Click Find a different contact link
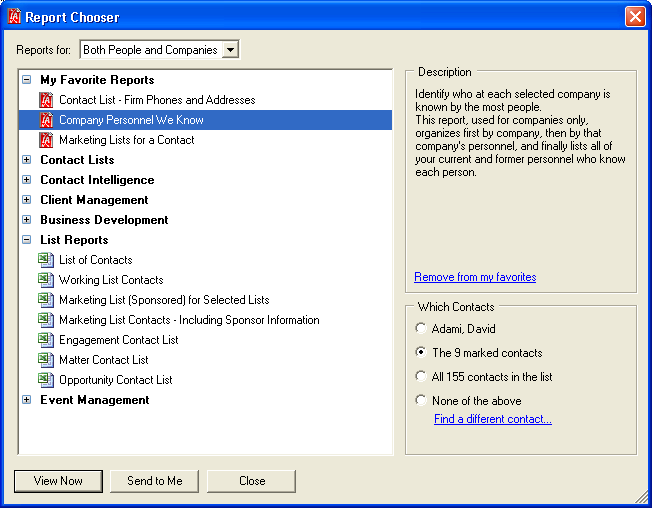This screenshot has height=508, width=652. [x=493, y=419]
